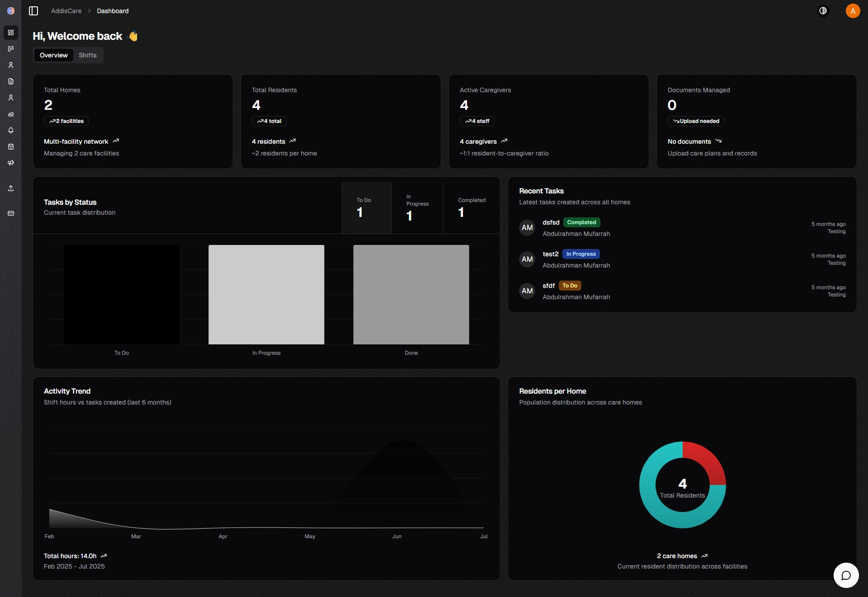Select the Completed status toggle
Viewport: 868px width, 597px height.
pyautogui.click(x=472, y=208)
